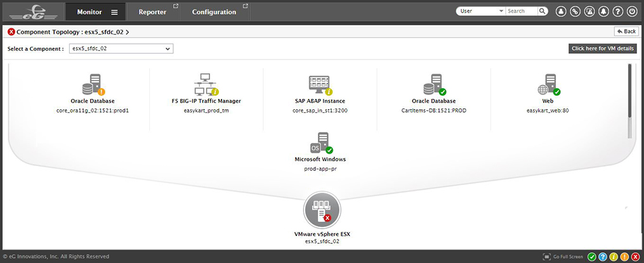Click the 'VMware vSphere ESX' title
This screenshot has width=644, height=263.
click(322, 234)
